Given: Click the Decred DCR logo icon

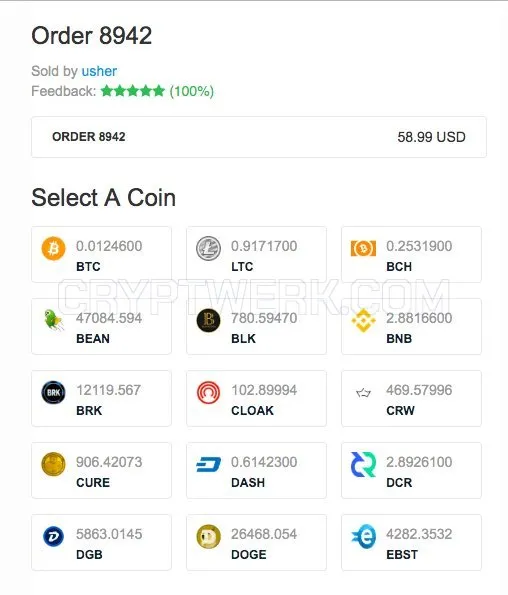Looking at the screenshot, I should pos(363,464).
